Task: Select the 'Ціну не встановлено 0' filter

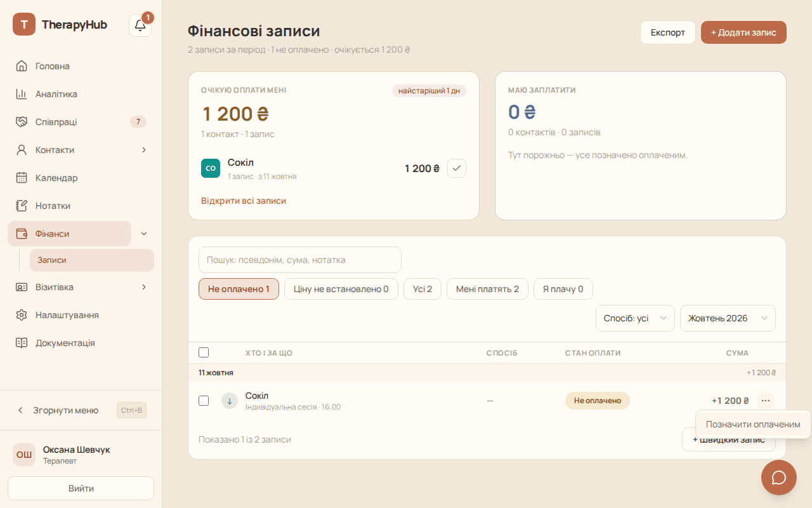Action: (x=341, y=289)
